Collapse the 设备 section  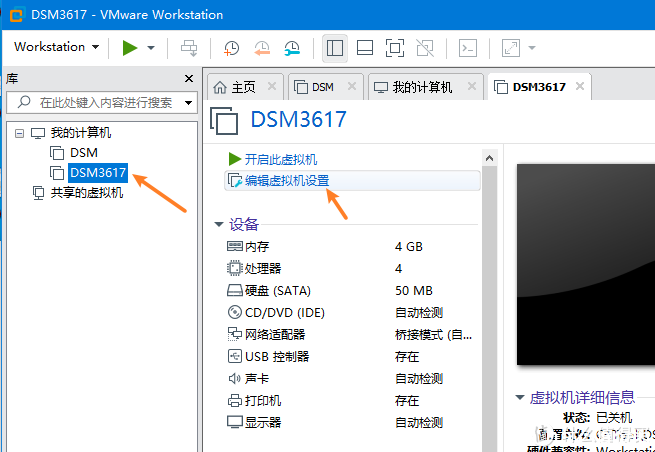219,224
